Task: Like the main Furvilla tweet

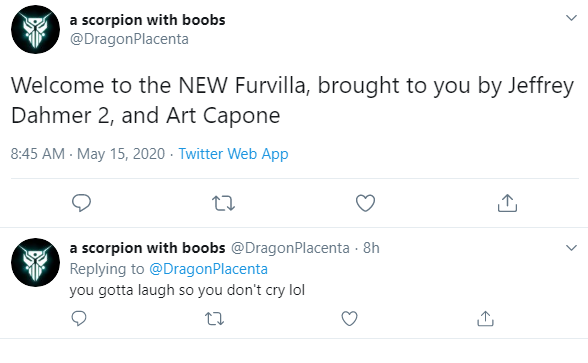Action: (365, 203)
